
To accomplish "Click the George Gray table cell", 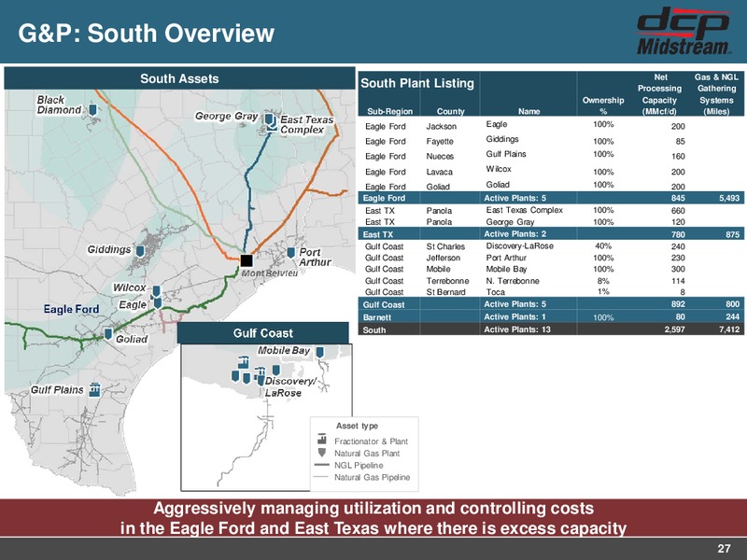I will pyautogui.click(x=510, y=222).
